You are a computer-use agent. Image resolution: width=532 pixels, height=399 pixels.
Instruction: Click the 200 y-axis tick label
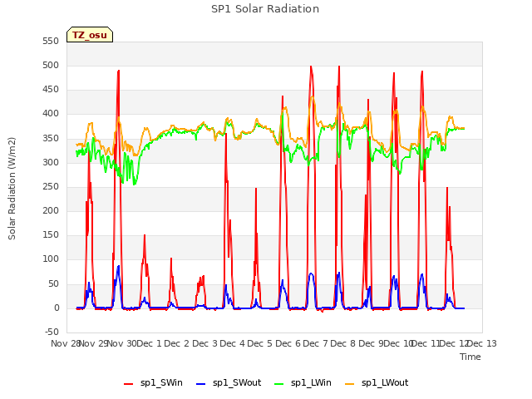pyautogui.click(x=51, y=210)
